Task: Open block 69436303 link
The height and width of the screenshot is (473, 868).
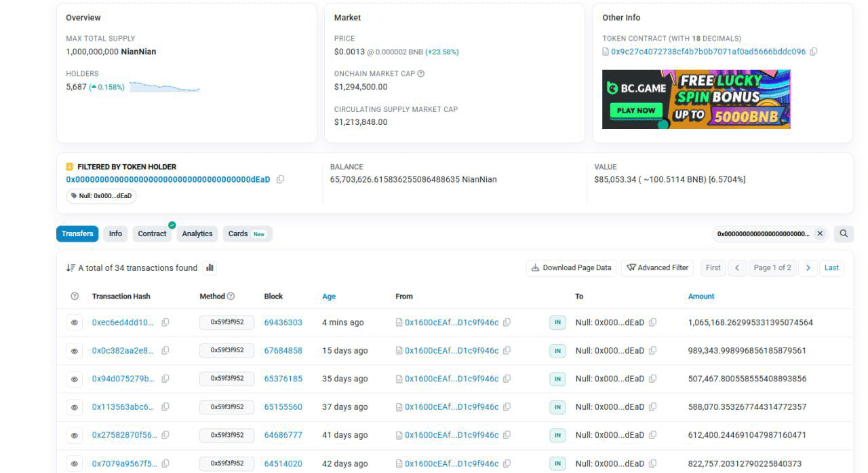Action: point(283,323)
